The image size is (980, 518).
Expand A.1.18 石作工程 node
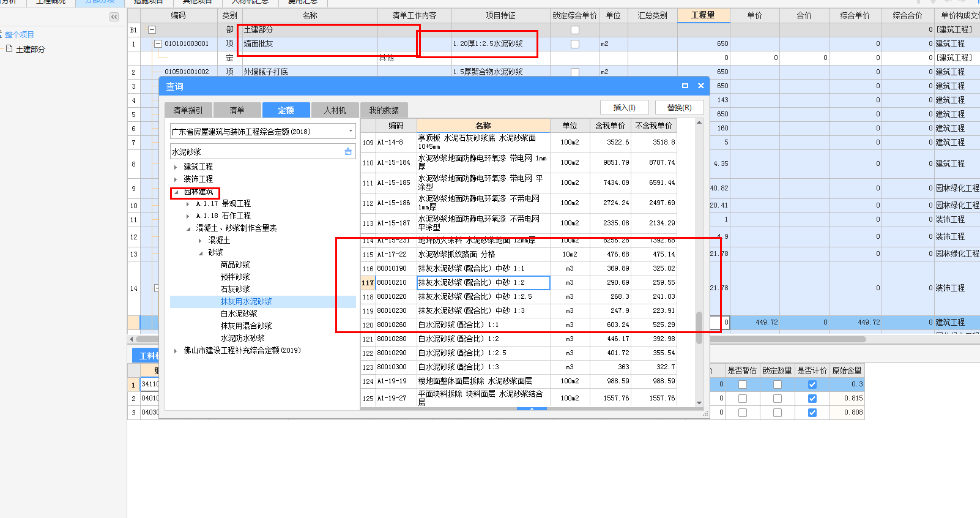188,216
